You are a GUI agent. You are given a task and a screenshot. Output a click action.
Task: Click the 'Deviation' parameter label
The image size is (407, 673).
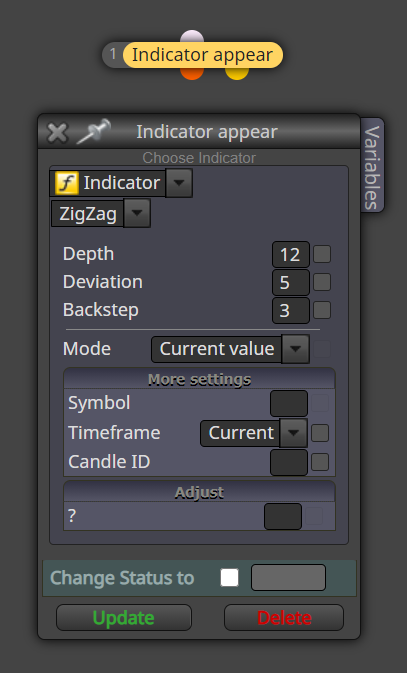(x=103, y=282)
